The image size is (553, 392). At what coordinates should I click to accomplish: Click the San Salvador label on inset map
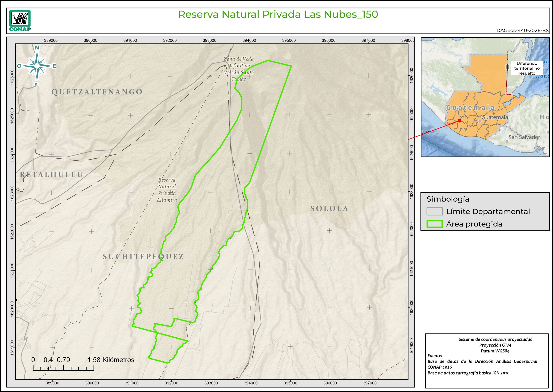click(524, 137)
